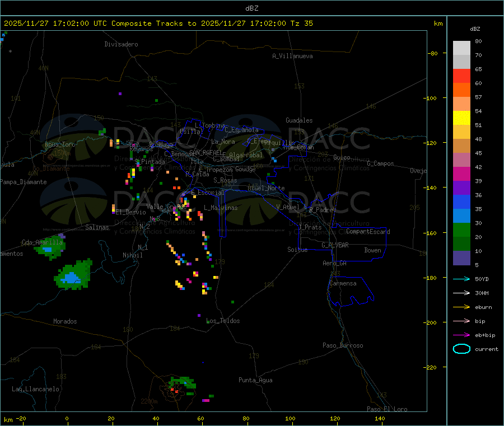The width and height of the screenshot is (504, 426).
Task: Click the white 30HM arrow legend icon
Action: pos(461,293)
